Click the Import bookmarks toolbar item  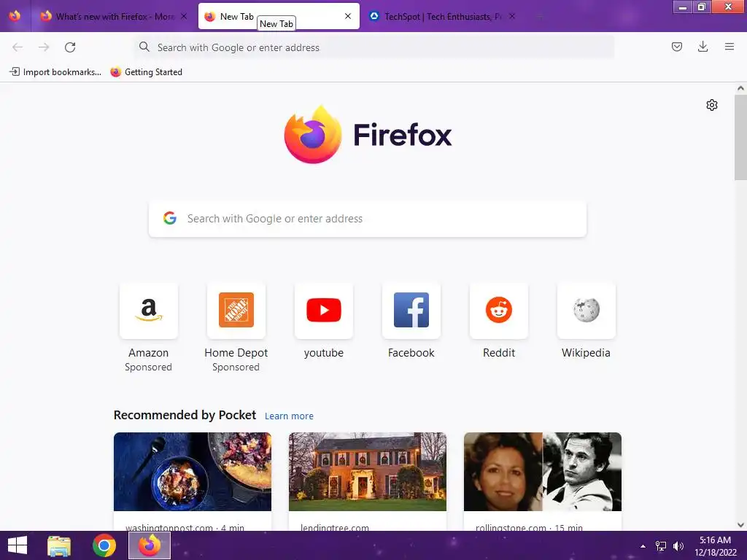tap(55, 72)
